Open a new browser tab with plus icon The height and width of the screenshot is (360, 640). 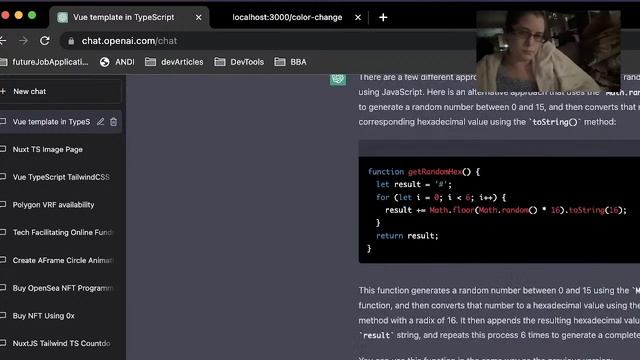coord(383,18)
